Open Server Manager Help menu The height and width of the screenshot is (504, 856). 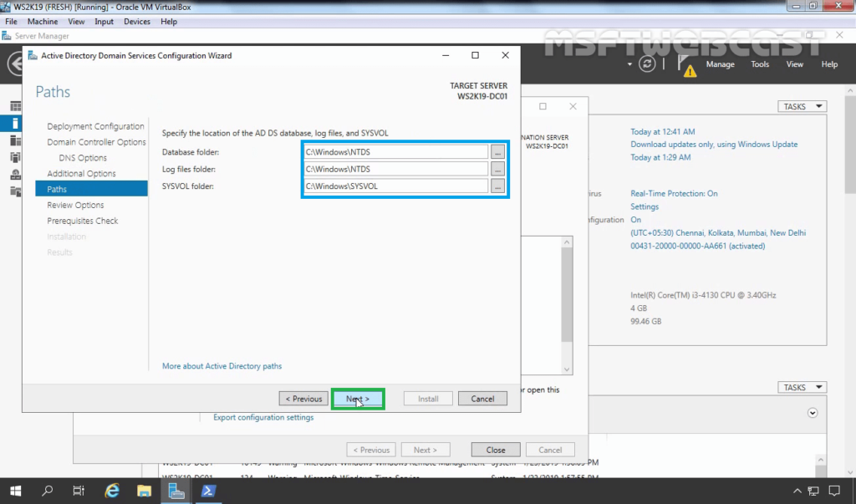pyautogui.click(x=829, y=64)
